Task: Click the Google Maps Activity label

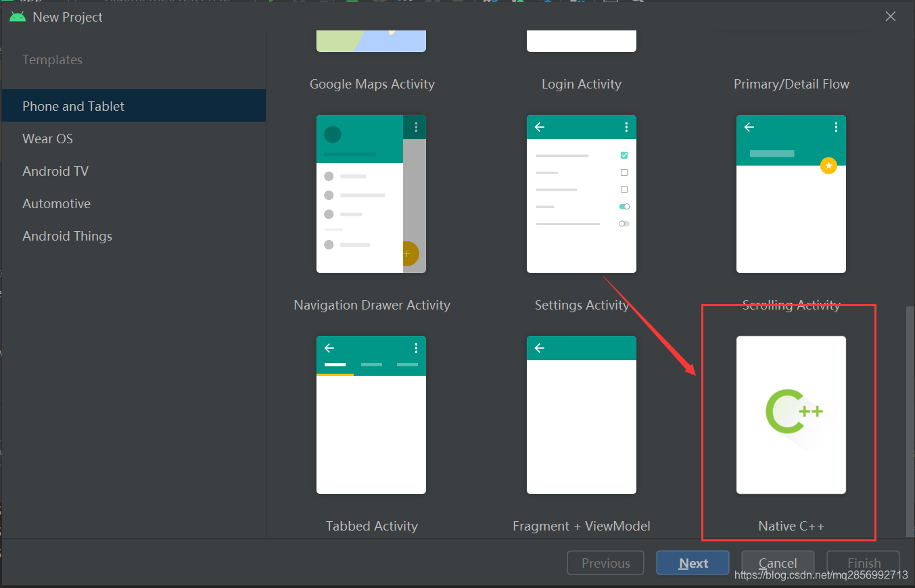Action: click(372, 84)
